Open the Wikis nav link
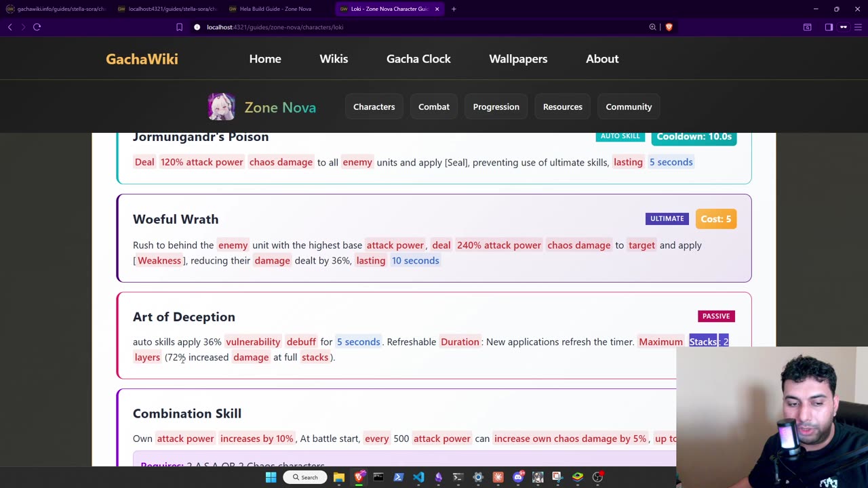 click(x=334, y=59)
